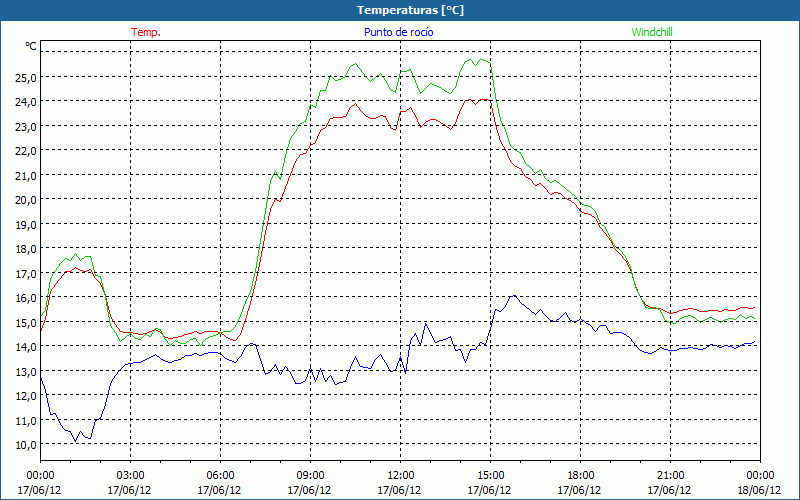Click the 23,0 y-axis value
This screenshot has width=800, height=500.
coord(25,127)
